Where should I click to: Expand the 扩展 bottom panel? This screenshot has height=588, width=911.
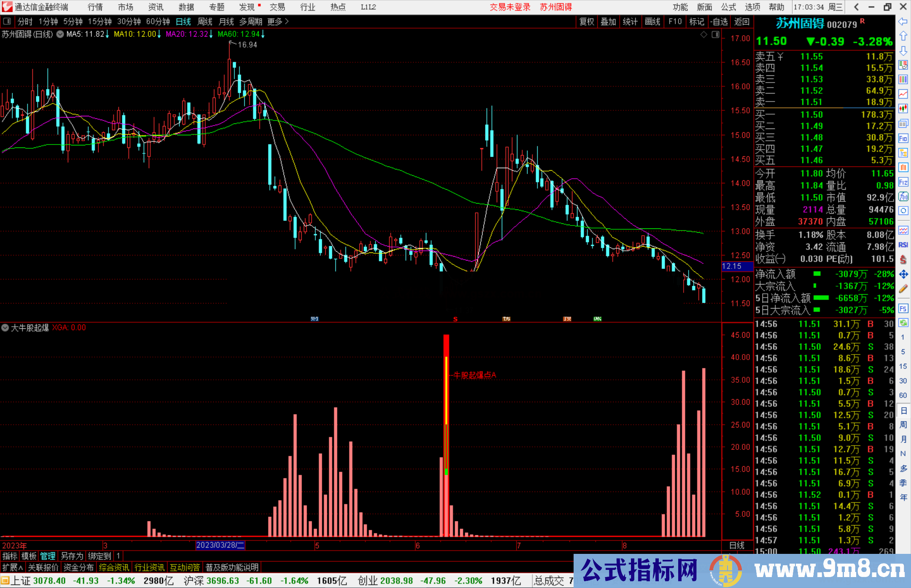12,567
